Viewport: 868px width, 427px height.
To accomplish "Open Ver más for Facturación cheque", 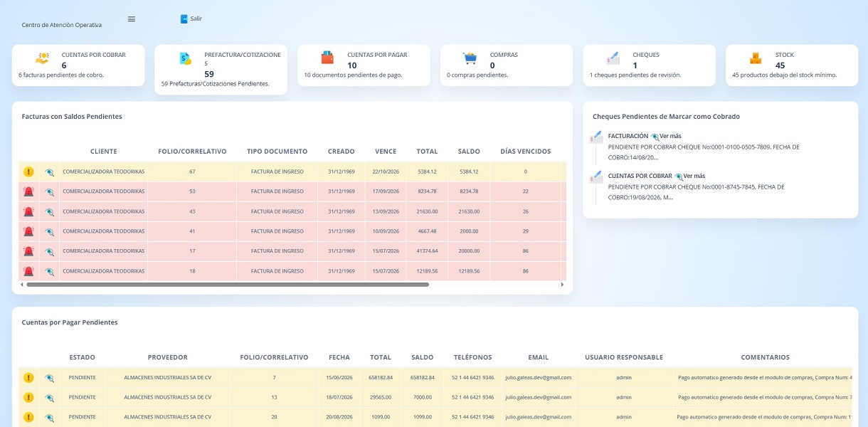I will click(670, 136).
